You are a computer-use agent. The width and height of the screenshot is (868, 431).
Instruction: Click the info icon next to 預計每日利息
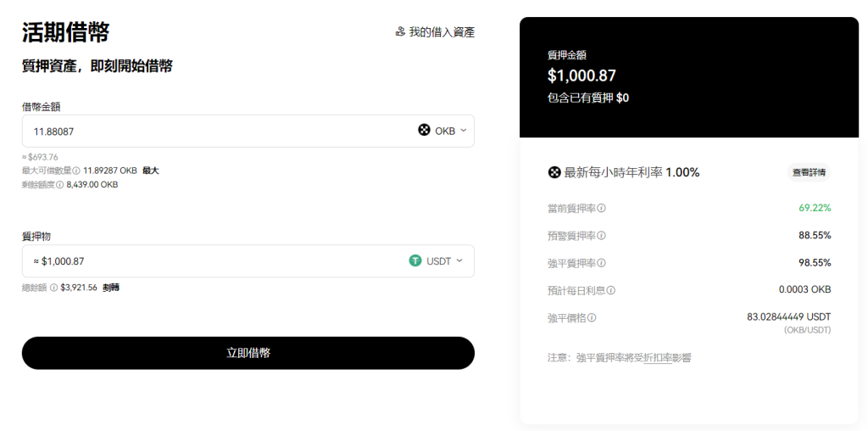(610, 290)
